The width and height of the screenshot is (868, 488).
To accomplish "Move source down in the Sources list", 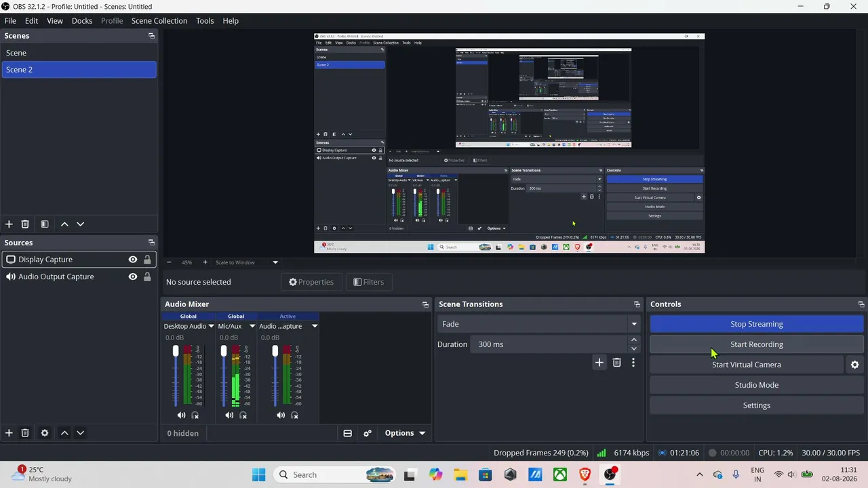I will tap(81, 433).
